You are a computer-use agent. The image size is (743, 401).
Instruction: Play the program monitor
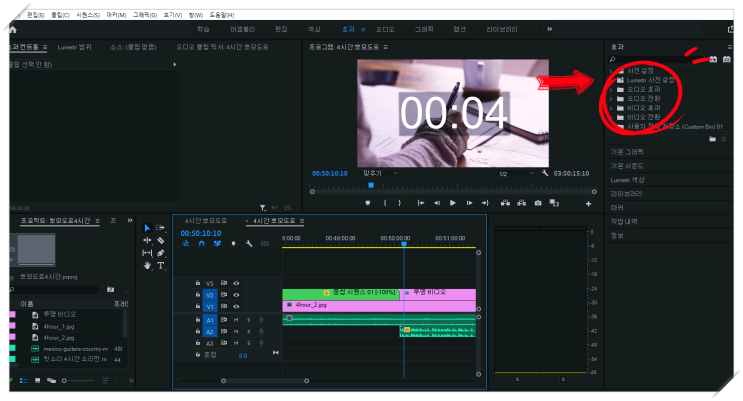point(453,203)
